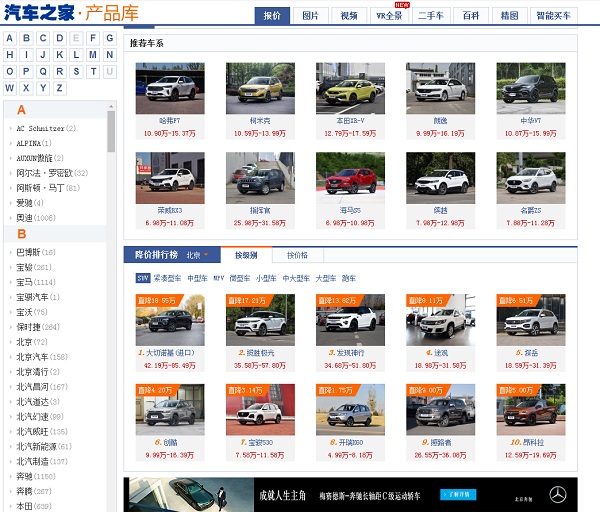Viewport: 600px width, 512px height.
Task: Open the 宝骏530 ranked car thumbnail
Action: coord(260,410)
